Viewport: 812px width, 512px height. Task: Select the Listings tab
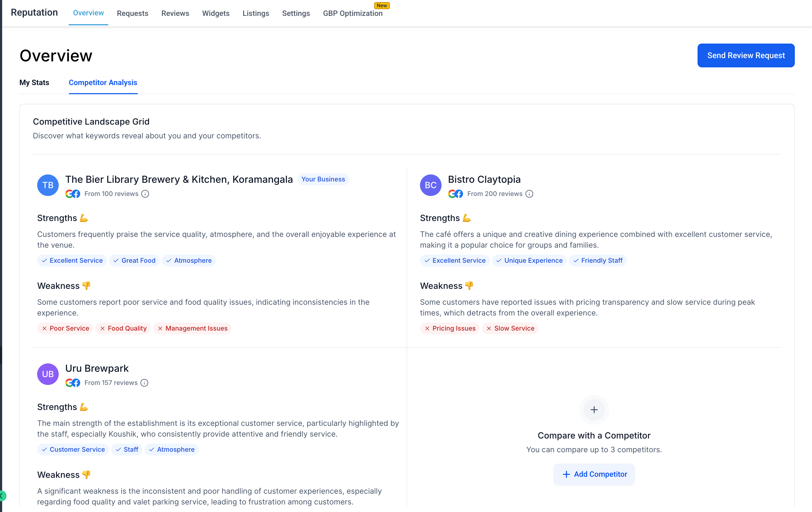click(256, 13)
